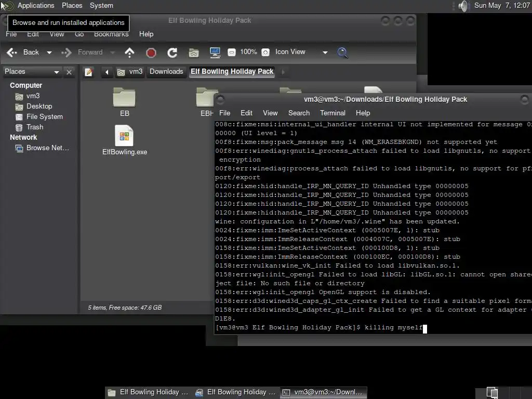Open Browse Network in sidebar
The width and height of the screenshot is (532, 399).
point(43,148)
